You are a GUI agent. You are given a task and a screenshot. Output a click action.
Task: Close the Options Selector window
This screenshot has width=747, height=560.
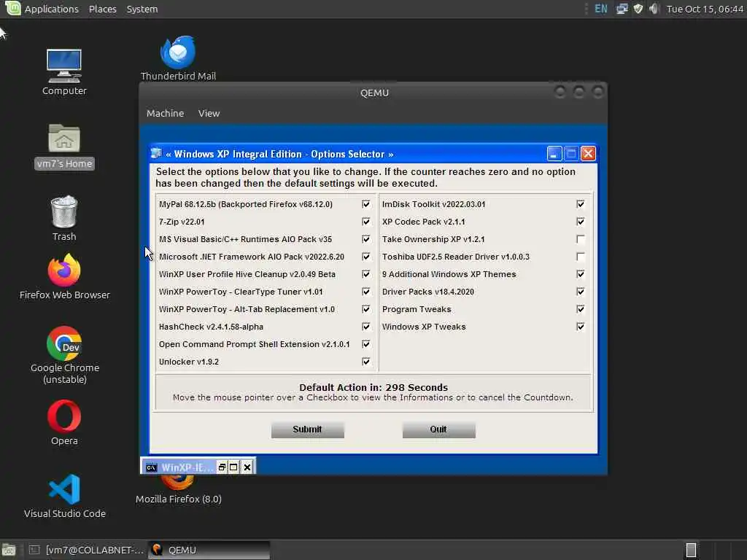pos(589,154)
